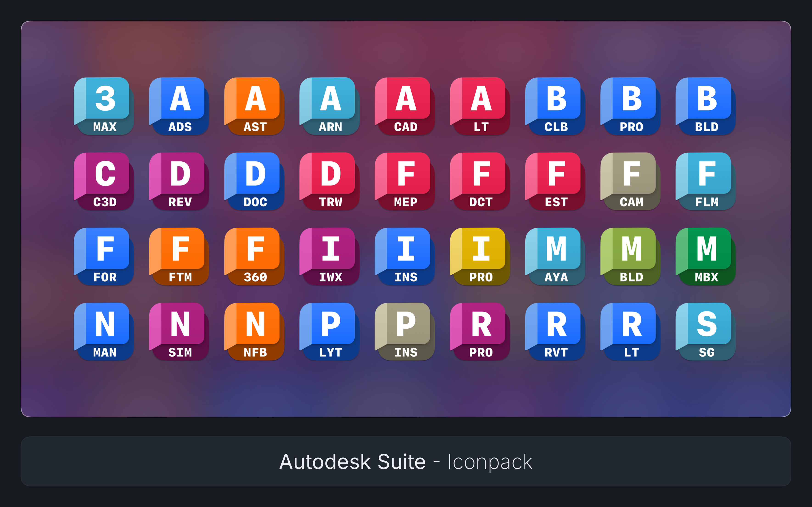Open the Fusion CAM tan icon

click(x=630, y=181)
